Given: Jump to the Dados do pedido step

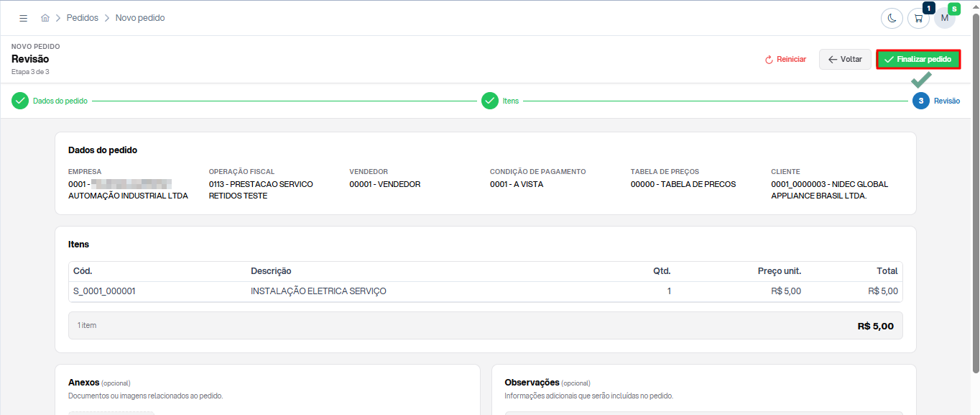Looking at the screenshot, I should pos(50,101).
